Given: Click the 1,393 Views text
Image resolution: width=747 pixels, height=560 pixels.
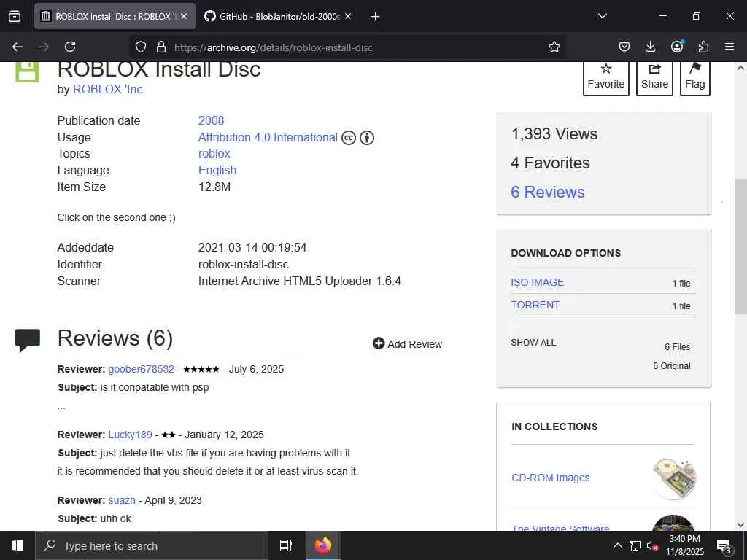Looking at the screenshot, I should [554, 134].
